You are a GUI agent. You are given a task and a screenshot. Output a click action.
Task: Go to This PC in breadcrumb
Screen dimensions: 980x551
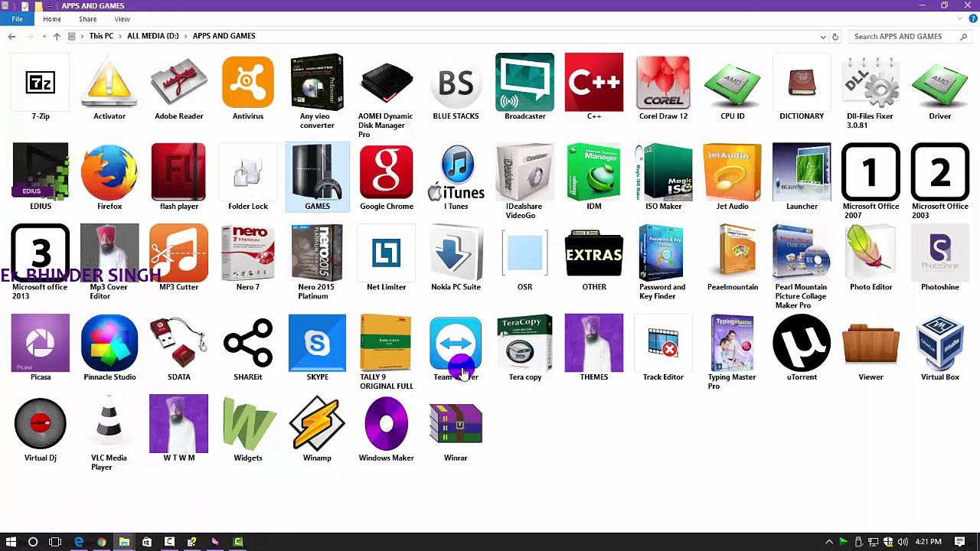click(101, 36)
